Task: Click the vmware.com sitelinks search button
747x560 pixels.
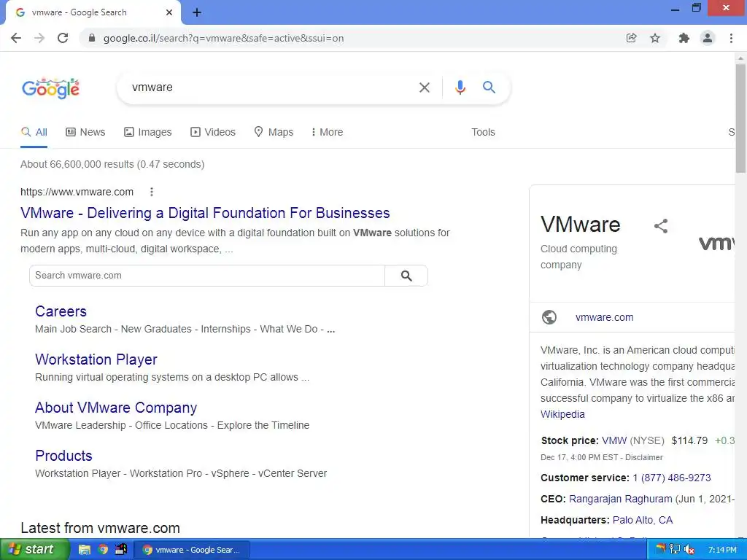Action: tap(406, 276)
